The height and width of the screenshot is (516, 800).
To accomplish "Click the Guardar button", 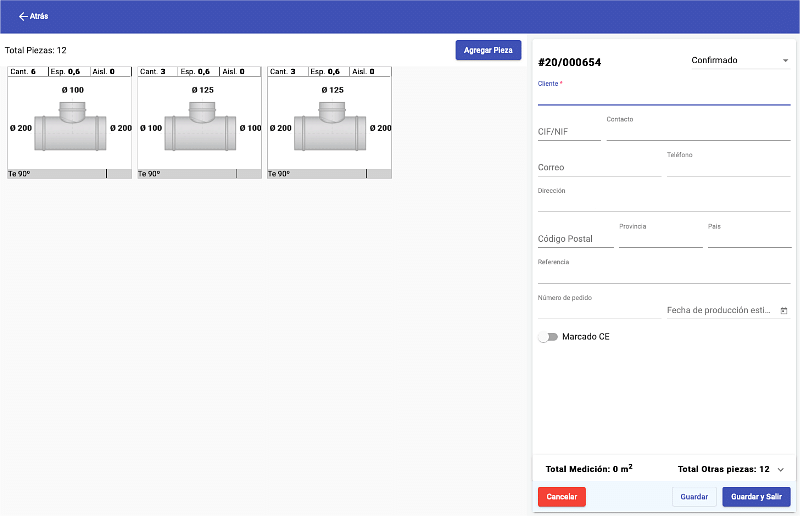I will tap(694, 497).
